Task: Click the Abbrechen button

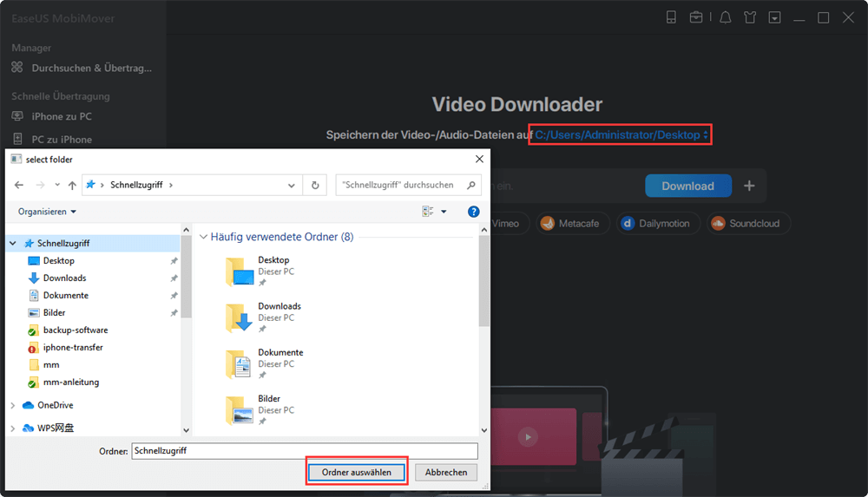Action: pyautogui.click(x=446, y=473)
